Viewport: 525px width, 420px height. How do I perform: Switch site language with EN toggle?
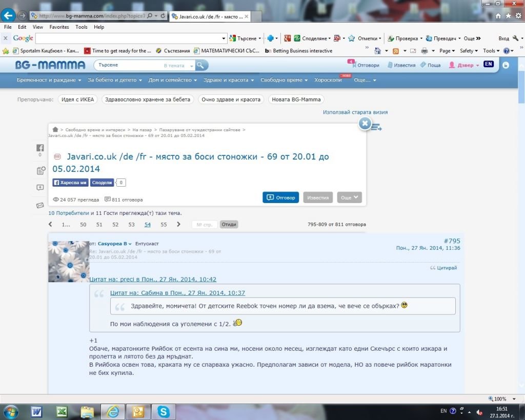tap(488, 65)
